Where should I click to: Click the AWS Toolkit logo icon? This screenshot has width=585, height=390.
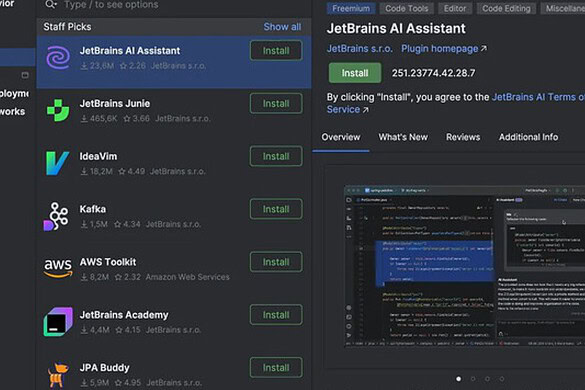point(58,269)
